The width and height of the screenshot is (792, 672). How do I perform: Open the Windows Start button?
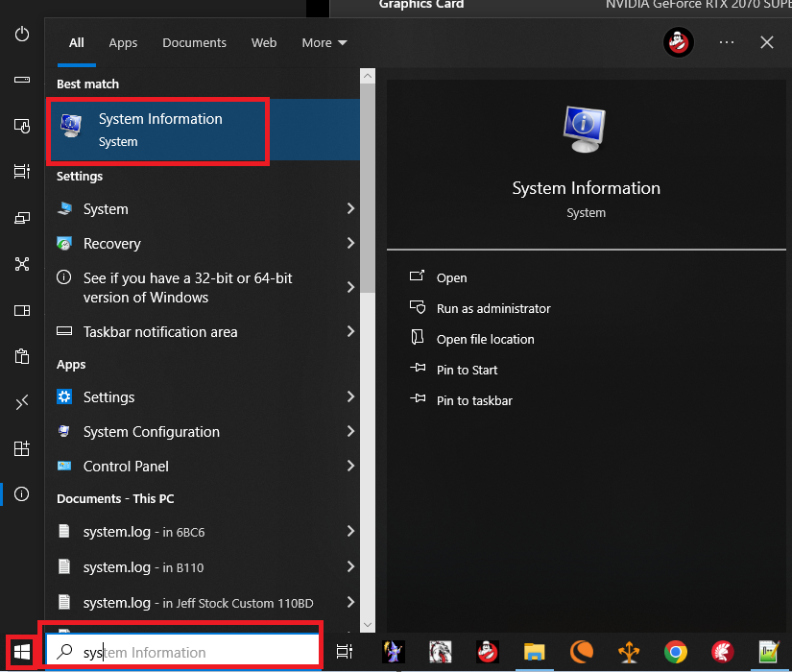[22, 652]
